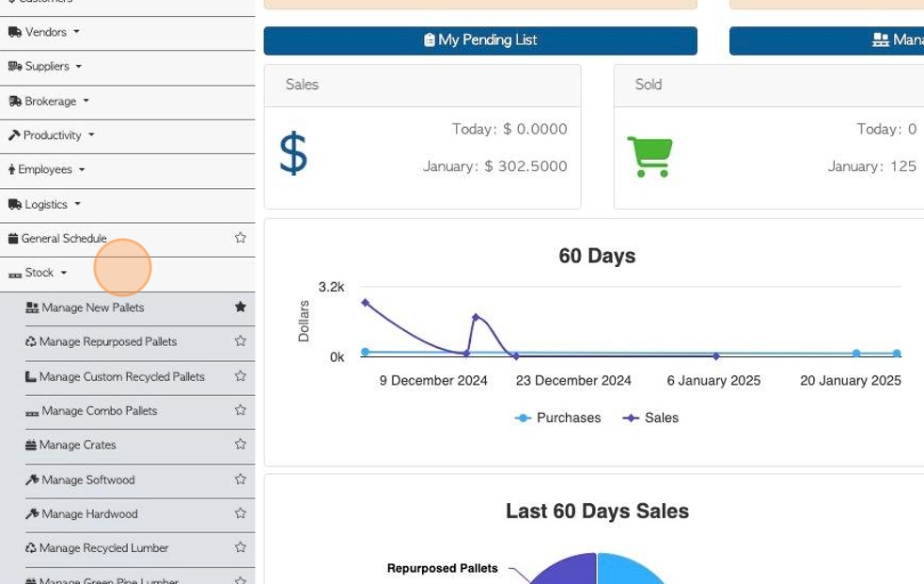Screen dimensions: 924x584
Task: Click the blue dollar sign Sales icon
Action: [x=293, y=154]
